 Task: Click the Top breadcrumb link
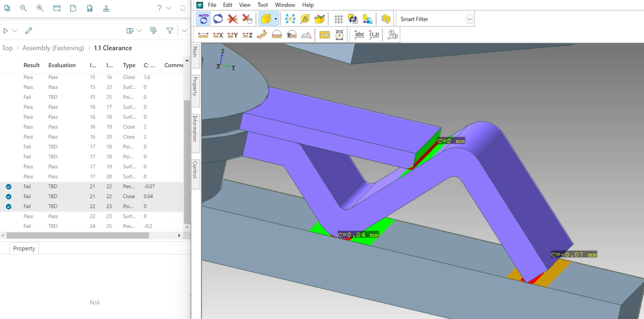tap(7, 48)
